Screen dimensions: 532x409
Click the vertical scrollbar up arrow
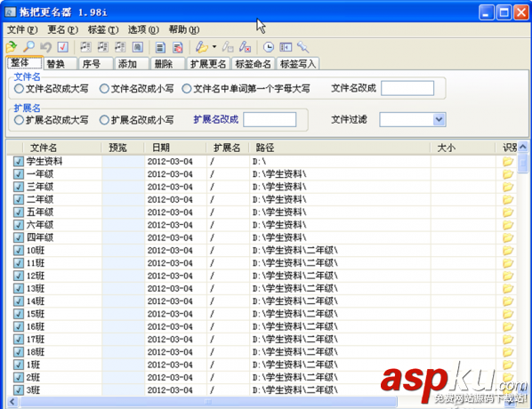(x=523, y=147)
